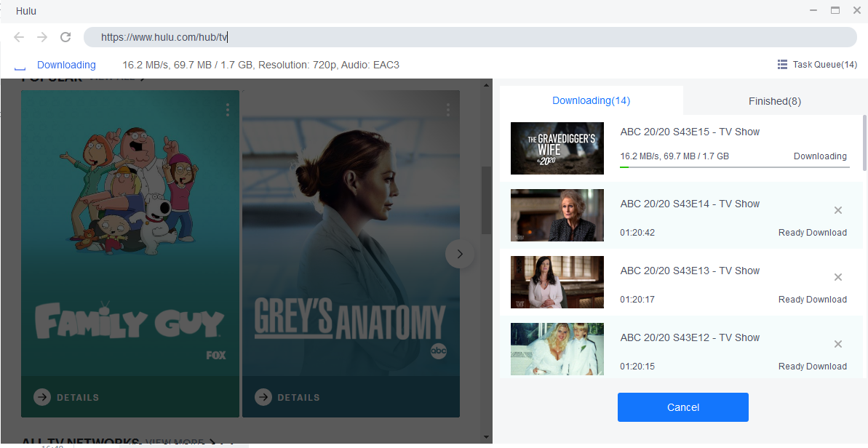This screenshot has width=868, height=448.
Task: Cancel the downloads with the Cancel button
Action: (683, 407)
